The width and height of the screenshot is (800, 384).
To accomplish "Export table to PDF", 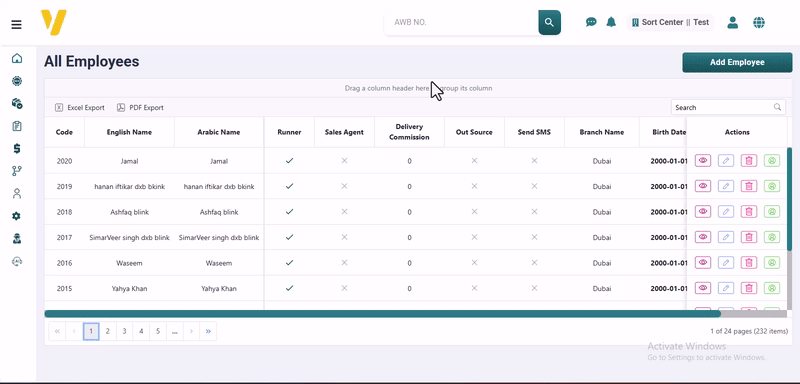I will [140, 108].
